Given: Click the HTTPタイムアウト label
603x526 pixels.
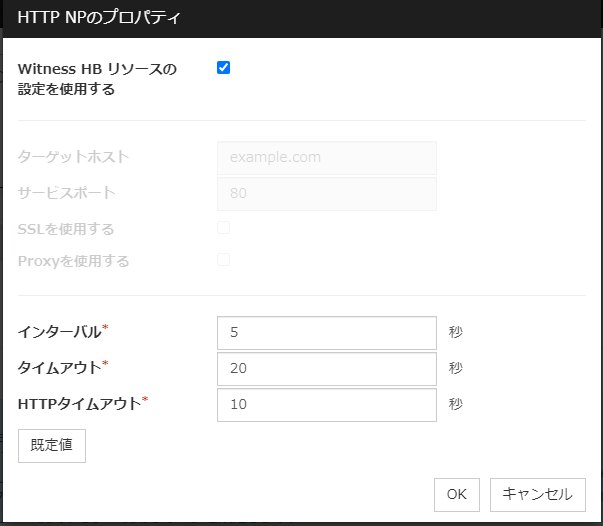Looking at the screenshot, I should pos(79,403).
